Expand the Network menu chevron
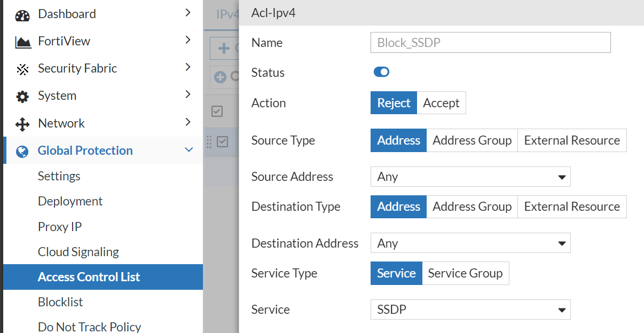This screenshot has height=333, width=644. pos(188,122)
